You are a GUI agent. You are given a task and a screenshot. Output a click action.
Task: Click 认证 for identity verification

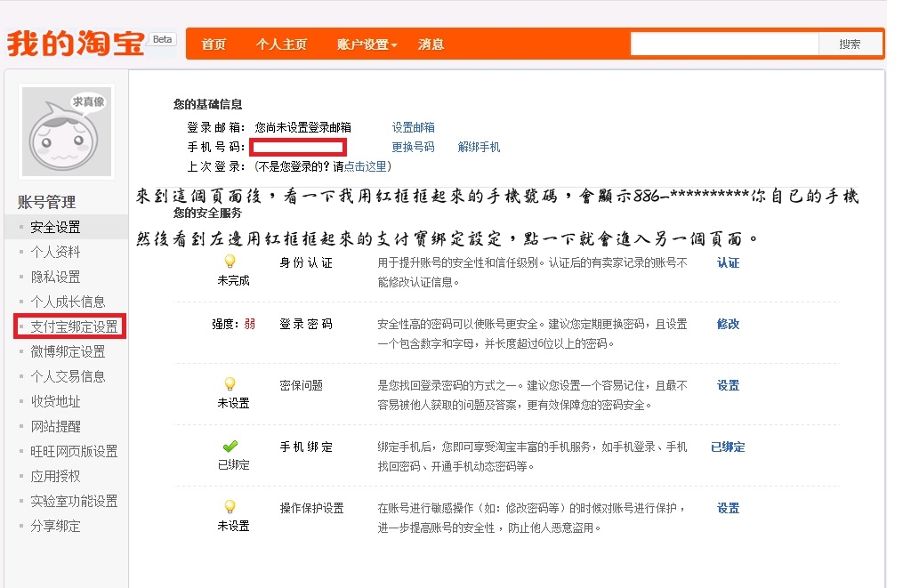point(728,263)
